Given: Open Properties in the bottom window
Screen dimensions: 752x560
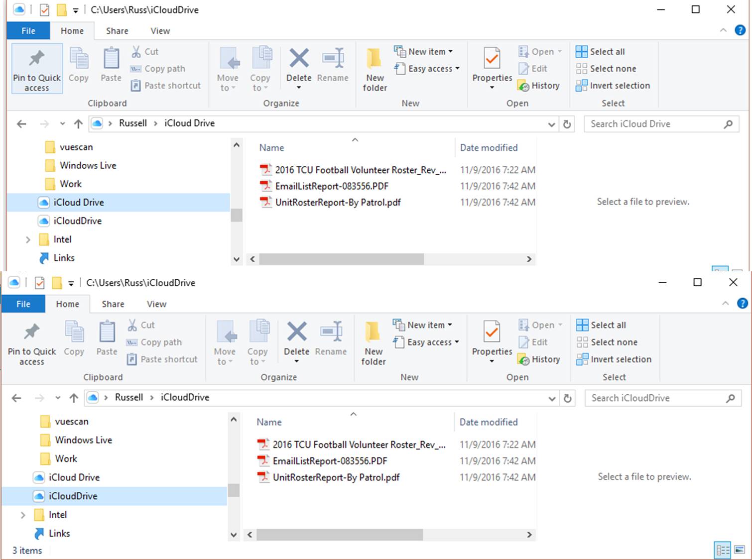Looking at the screenshot, I should (492, 342).
